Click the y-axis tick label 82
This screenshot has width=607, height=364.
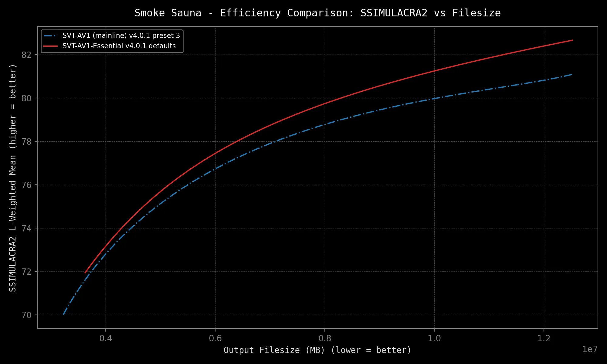pyautogui.click(x=27, y=55)
